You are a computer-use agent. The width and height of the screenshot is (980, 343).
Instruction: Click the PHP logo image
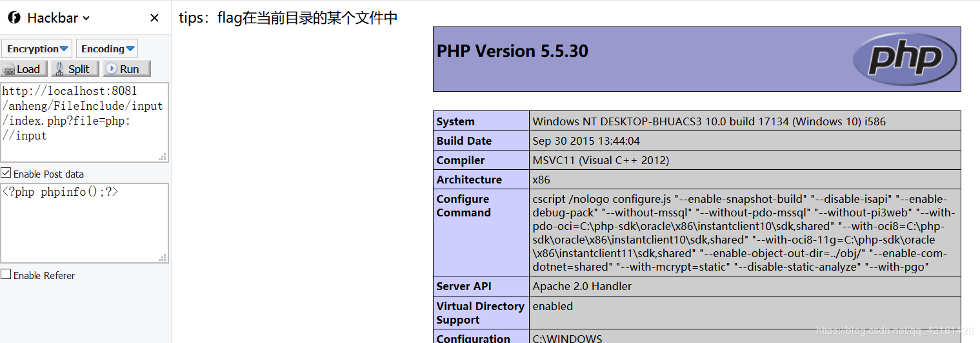(905, 59)
